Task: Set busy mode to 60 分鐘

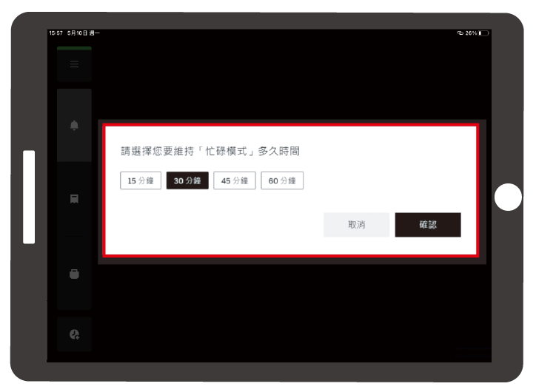Action: coord(282,180)
